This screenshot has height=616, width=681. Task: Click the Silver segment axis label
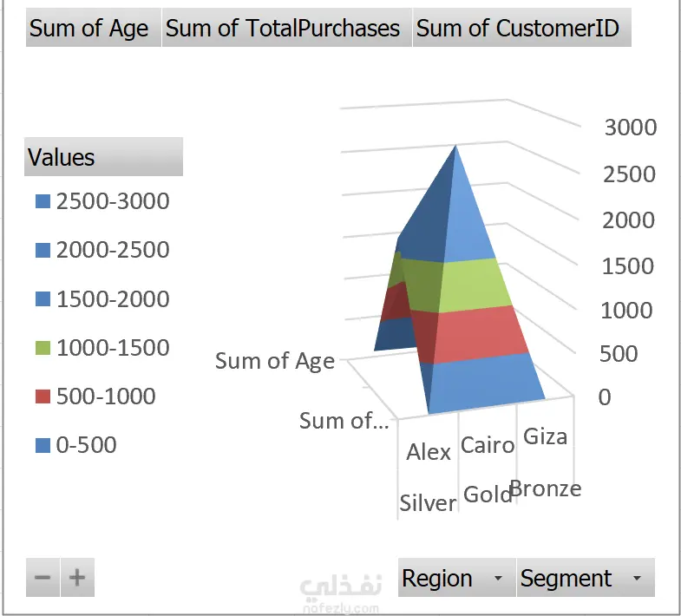[428, 503]
